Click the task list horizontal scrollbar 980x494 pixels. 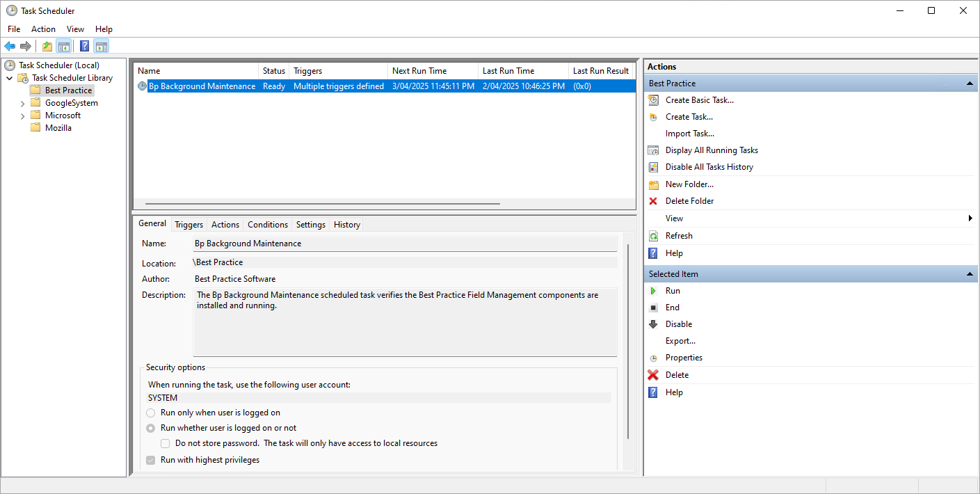[x=323, y=204]
